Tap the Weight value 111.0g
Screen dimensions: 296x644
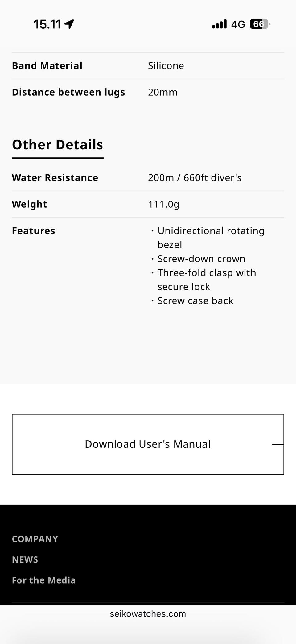point(163,204)
